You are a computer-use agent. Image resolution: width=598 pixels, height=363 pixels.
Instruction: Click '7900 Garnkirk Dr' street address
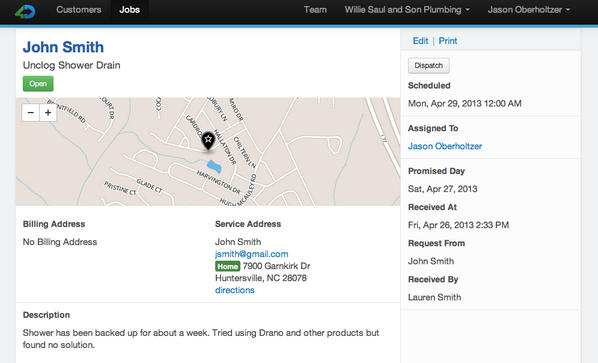coord(276,266)
